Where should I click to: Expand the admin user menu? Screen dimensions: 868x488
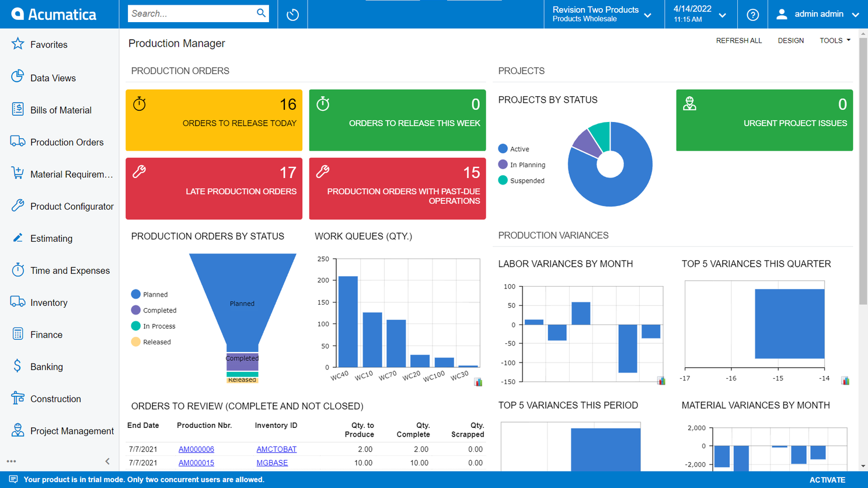point(816,14)
